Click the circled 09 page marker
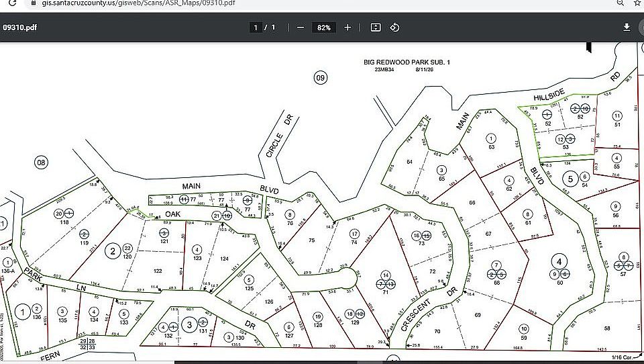Image resolution: width=644 pixels, height=364 pixels. (321, 77)
